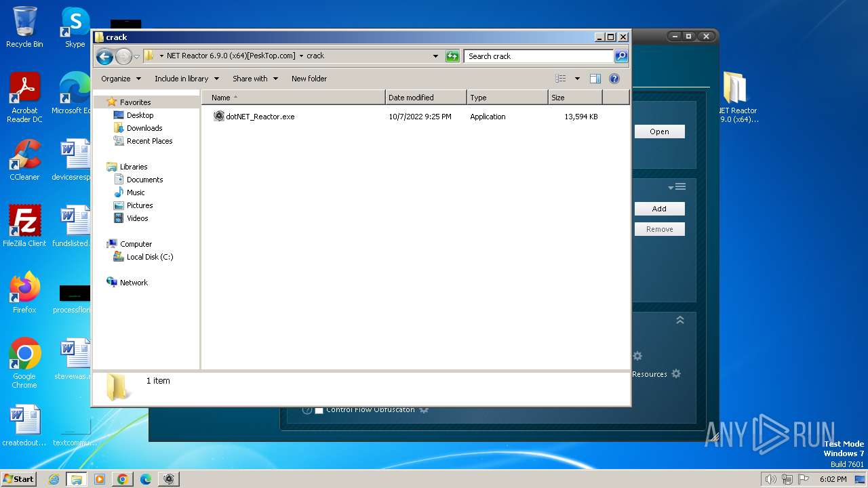Image resolution: width=868 pixels, height=488 pixels.
Task: Open the Organize dropdown menu
Action: [121, 79]
